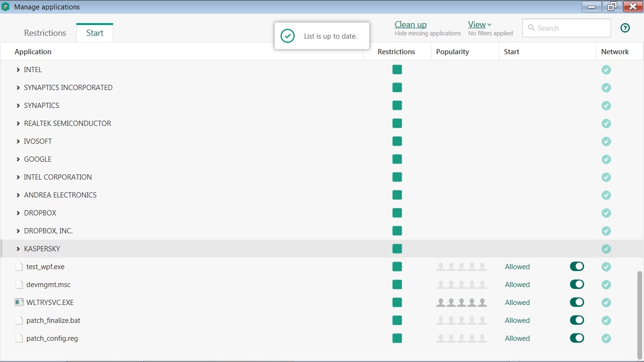Click the network checkmark for patch_finalize.bat
The height and width of the screenshot is (362, 644).
[x=606, y=321]
